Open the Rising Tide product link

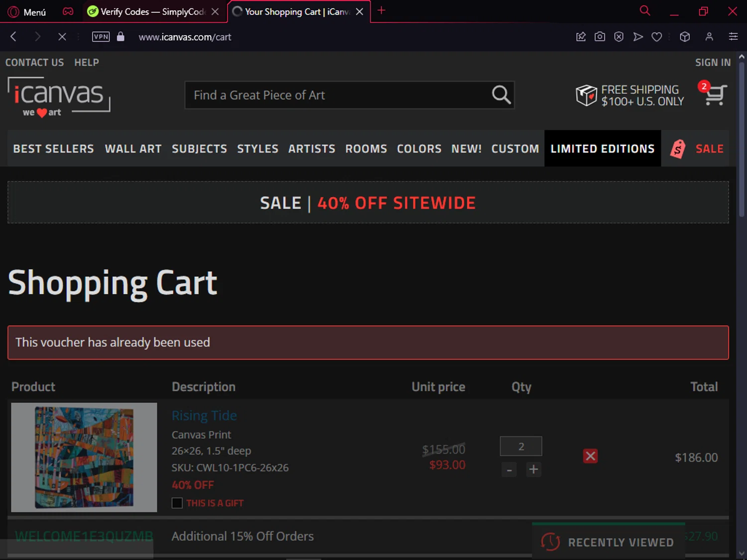click(204, 415)
